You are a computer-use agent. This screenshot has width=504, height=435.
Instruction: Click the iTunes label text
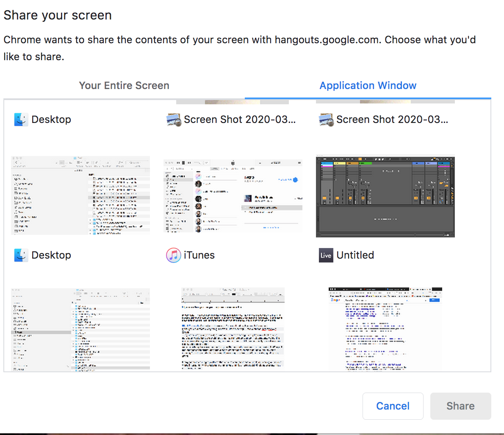[x=199, y=255]
